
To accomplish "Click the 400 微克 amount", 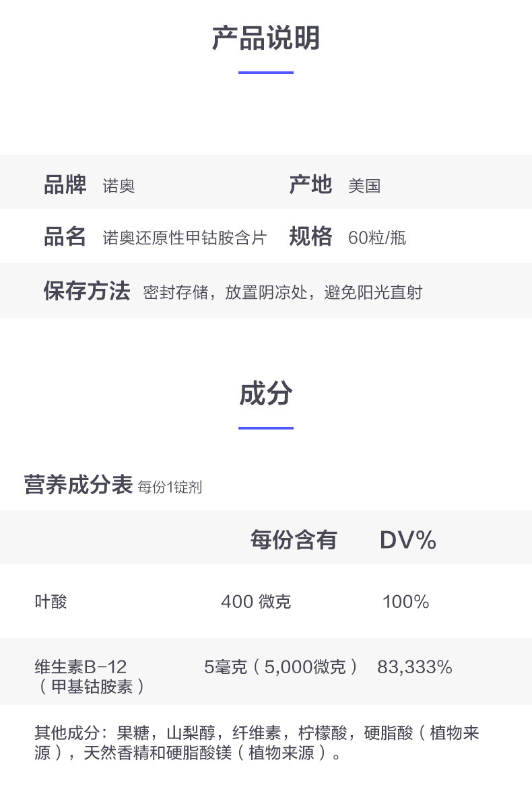I will (x=256, y=601).
